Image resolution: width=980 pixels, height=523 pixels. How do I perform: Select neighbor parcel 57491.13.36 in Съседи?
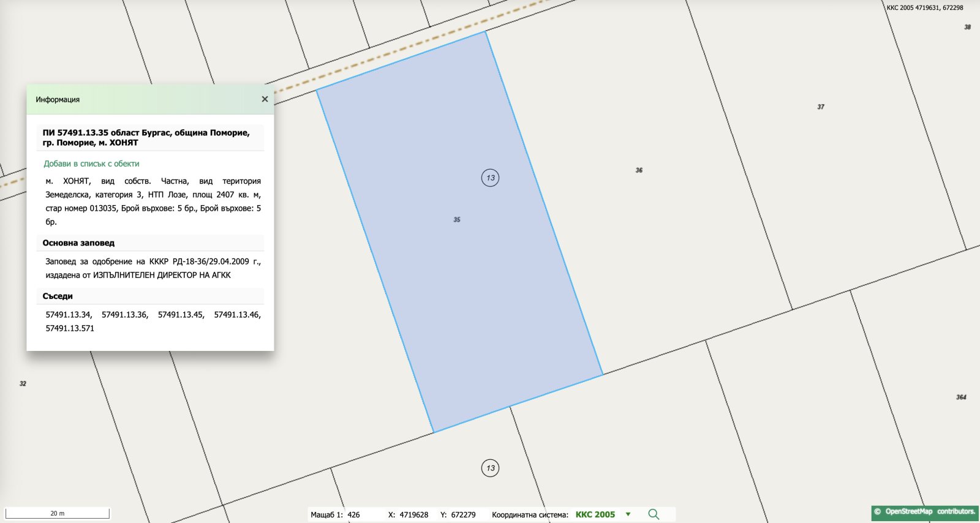click(124, 315)
